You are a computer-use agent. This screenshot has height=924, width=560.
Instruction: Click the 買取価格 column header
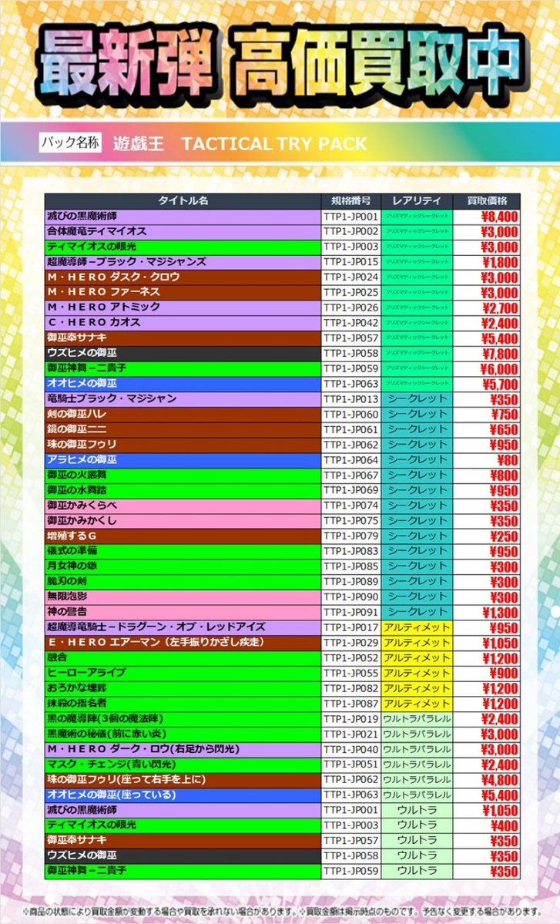[486, 201]
